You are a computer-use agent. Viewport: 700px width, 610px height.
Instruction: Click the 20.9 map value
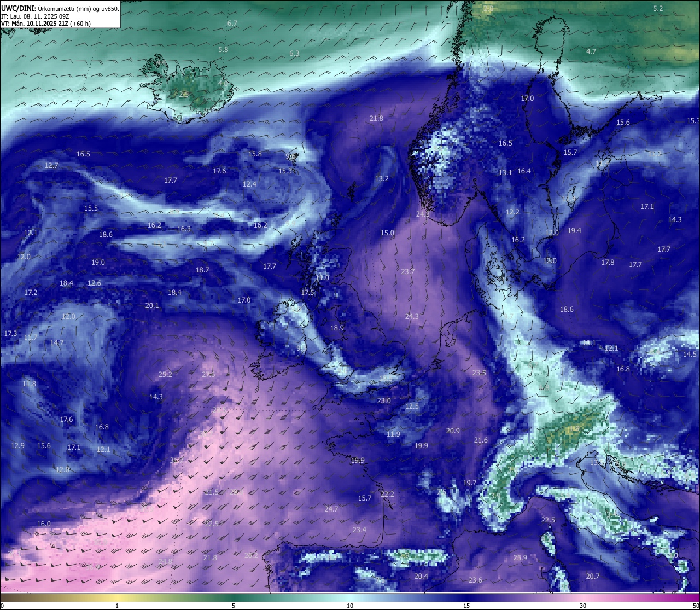[x=453, y=431]
